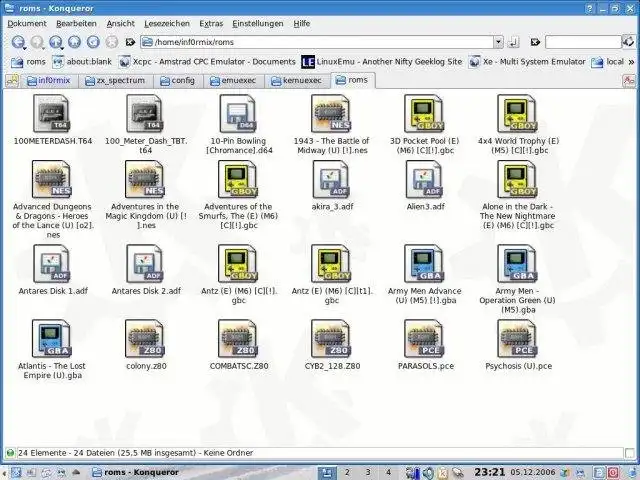Switch to the kemuexec tab
This screenshot has height=480, width=640.
pyautogui.click(x=296, y=81)
